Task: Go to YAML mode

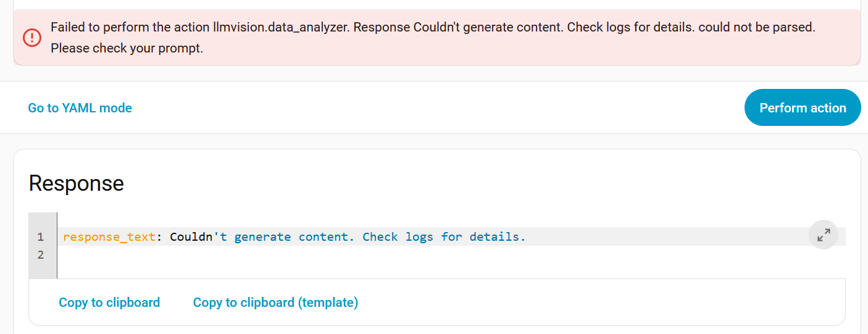Action: pyautogui.click(x=80, y=108)
